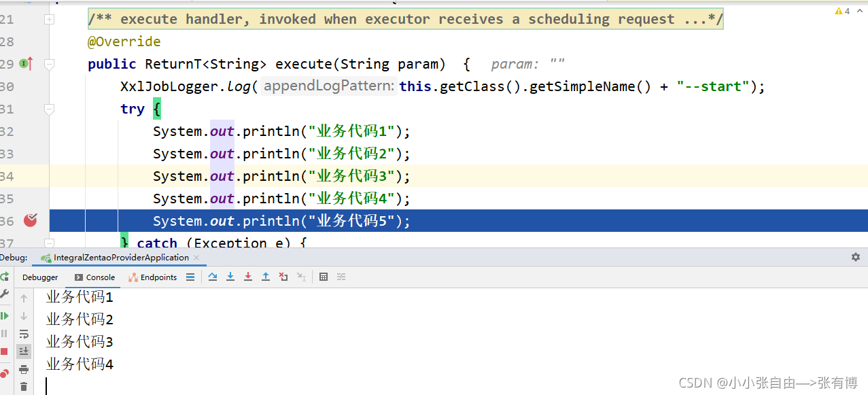Click the @Override annotation
Screen dimensions: 868x395
click(124, 41)
